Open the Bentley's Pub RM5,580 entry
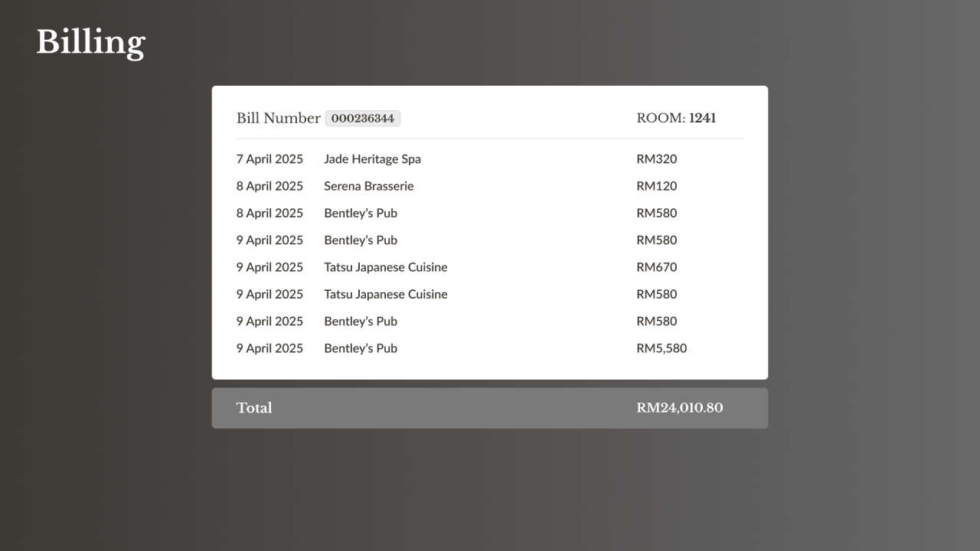Image resolution: width=980 pixels, height=551 pixels. [360, 348]
